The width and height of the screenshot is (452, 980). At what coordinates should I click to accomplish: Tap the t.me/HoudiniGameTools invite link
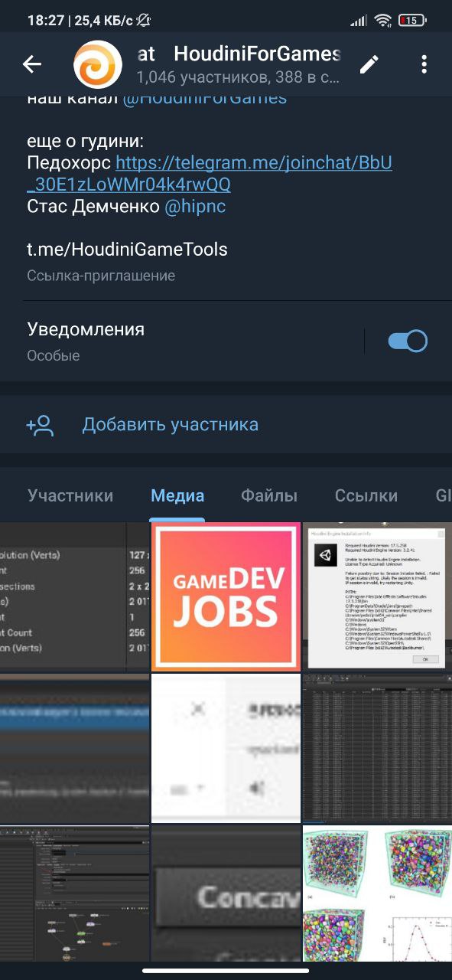tap(127, 250)
